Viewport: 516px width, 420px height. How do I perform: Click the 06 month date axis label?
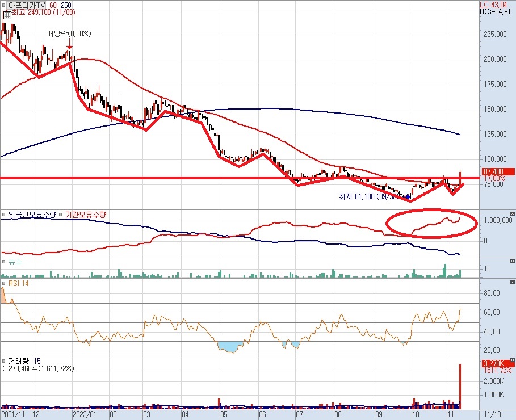(262, 414)
